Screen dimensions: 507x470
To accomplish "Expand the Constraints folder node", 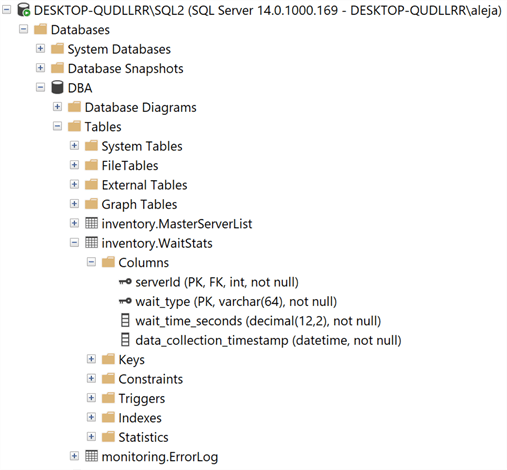I will pos(91,378).
